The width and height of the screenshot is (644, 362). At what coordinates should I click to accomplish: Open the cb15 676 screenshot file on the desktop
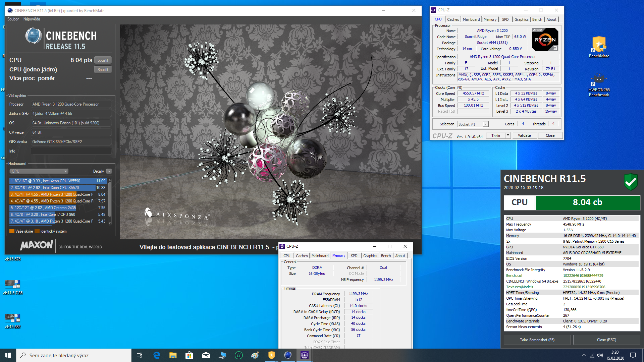(x=13, y=259)
